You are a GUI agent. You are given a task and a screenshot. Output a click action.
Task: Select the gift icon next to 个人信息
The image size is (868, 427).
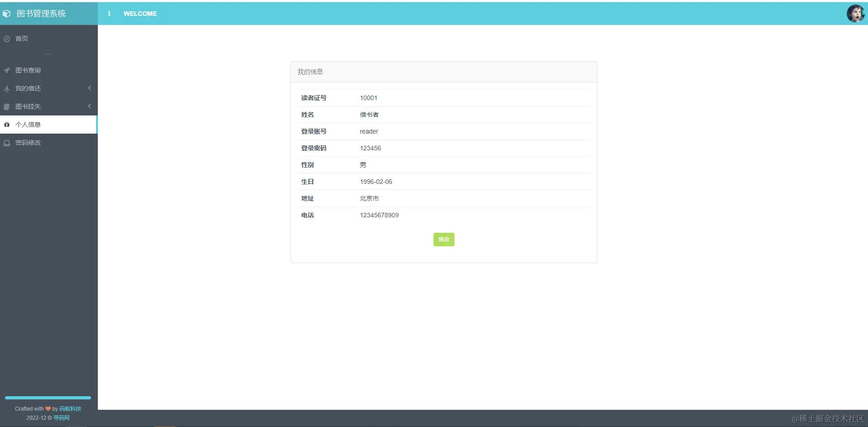click(x=6, y=124)
